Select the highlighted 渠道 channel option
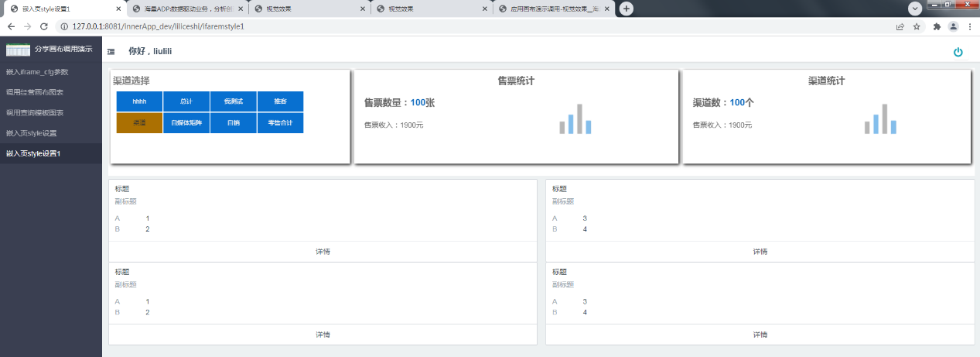Image resolution: width=980 pixels, height=357 pixels. coord(139,123)
